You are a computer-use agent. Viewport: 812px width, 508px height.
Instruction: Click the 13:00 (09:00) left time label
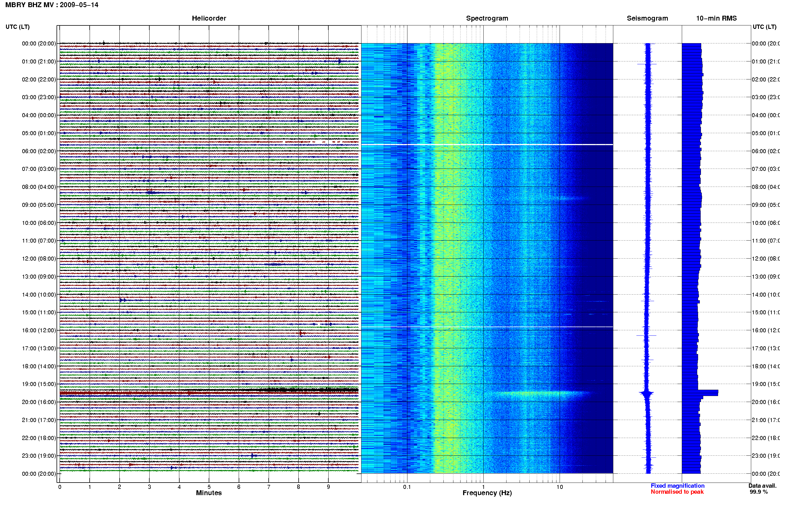coord(39,277)
